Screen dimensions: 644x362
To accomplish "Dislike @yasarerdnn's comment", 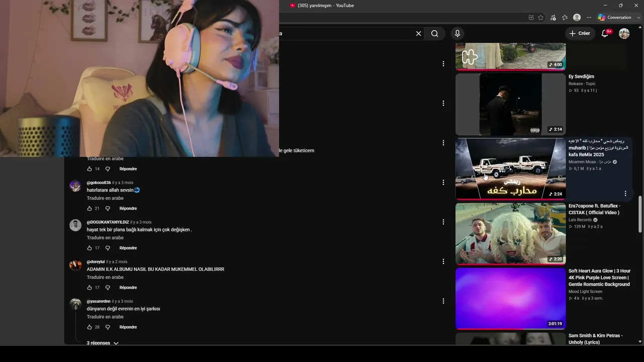I will coord(108,327).
